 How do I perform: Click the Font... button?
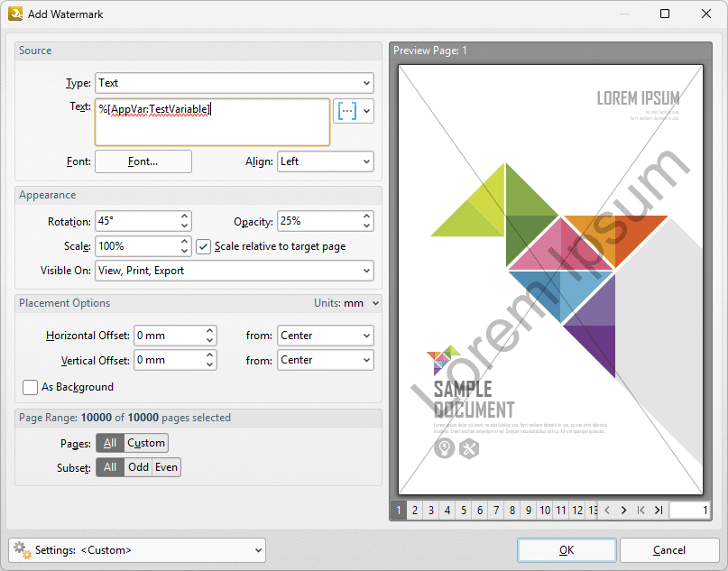point(143,161)
